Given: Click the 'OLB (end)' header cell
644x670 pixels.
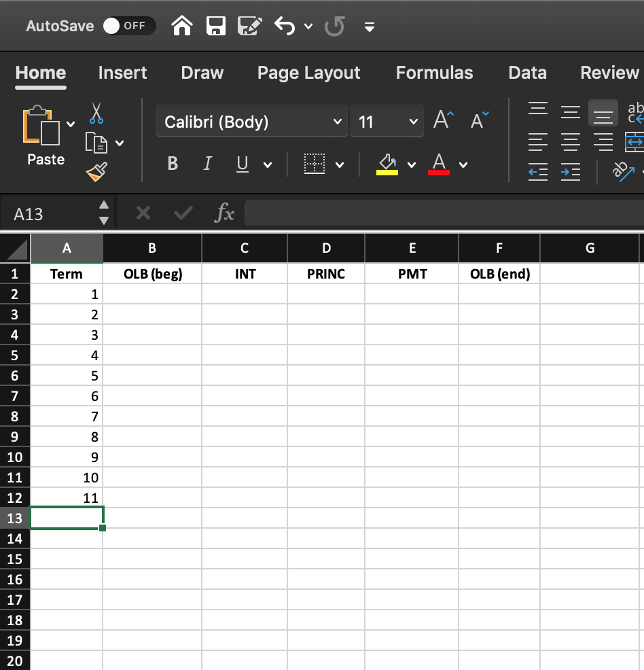Looking at the screenshot, I should click(x=500, y=273).
